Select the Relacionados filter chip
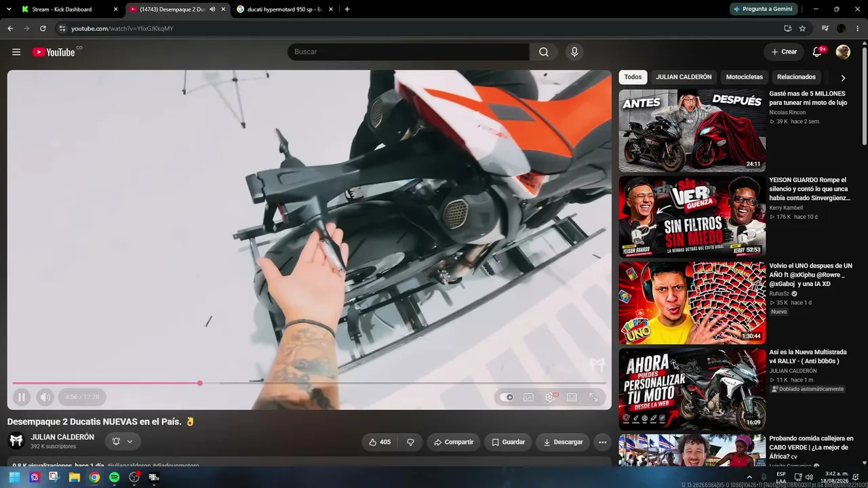 [x=796, y=77]
